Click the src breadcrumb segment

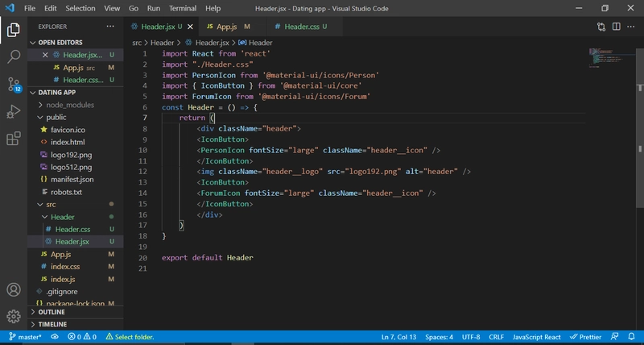(x=137, y=43)
